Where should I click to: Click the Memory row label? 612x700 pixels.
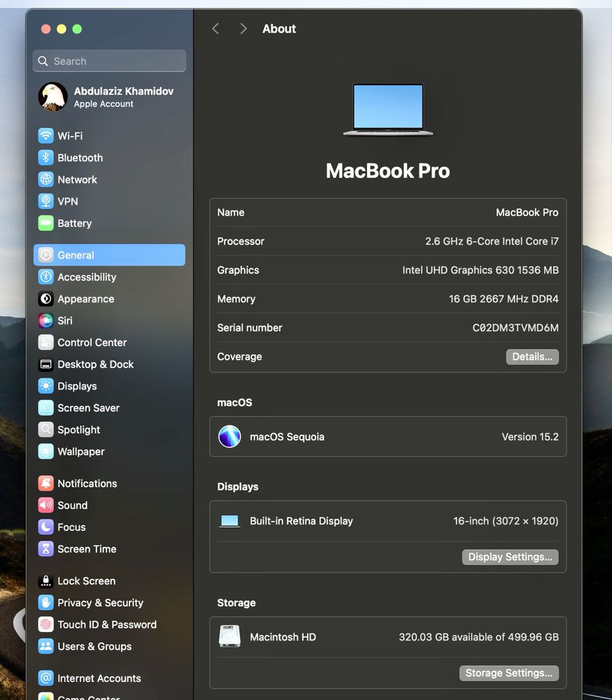(x=236, y=299)
